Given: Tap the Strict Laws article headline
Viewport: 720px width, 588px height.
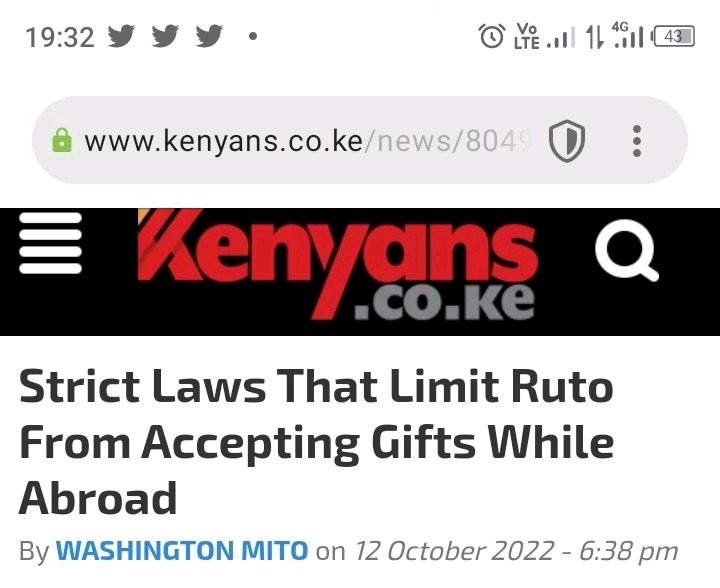Looking at the screenshot, I should click(317, 442).
